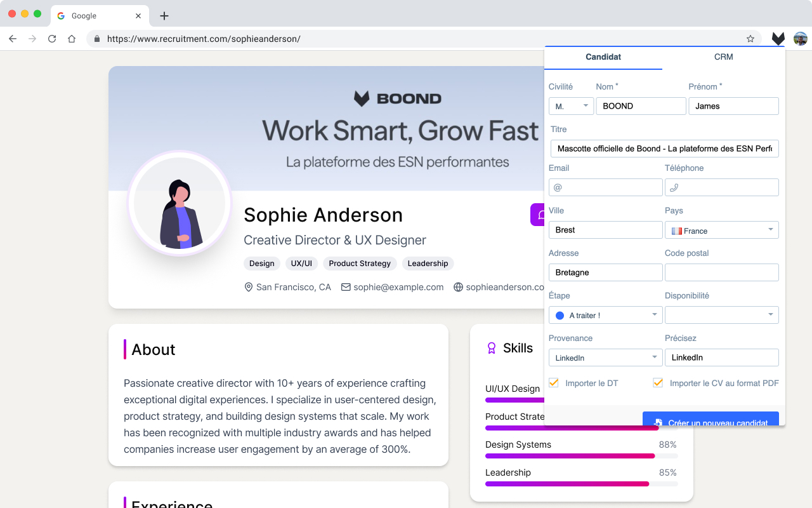Click the location pin icon near San Francisco
Image resolution: width=812 pixels, height=508 pixels.
pos(249,287)
